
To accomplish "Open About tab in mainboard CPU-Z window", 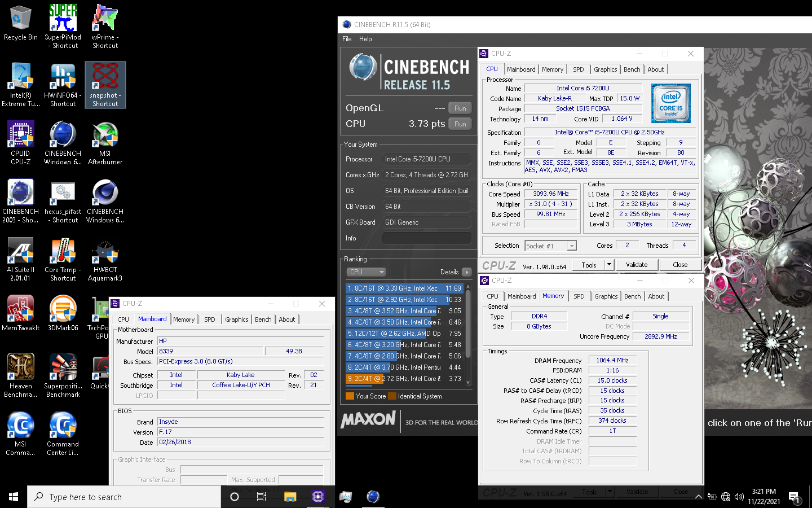I will [x=287, y=319].
